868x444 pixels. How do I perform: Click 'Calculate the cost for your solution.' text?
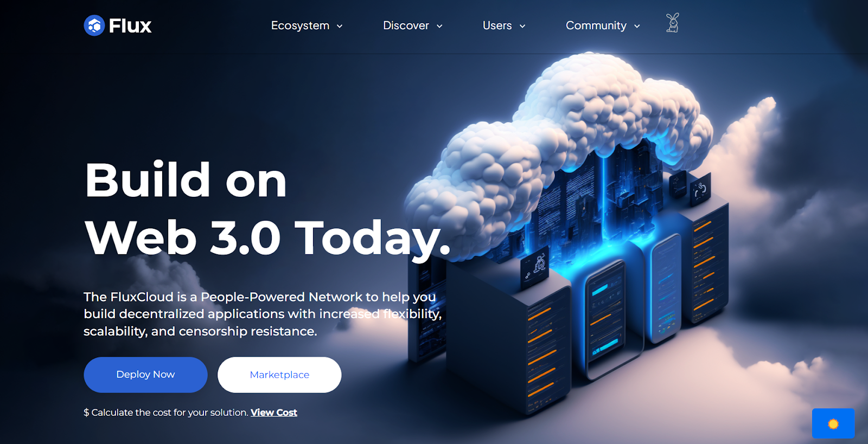pyautogui.click(x=169, y=413)
